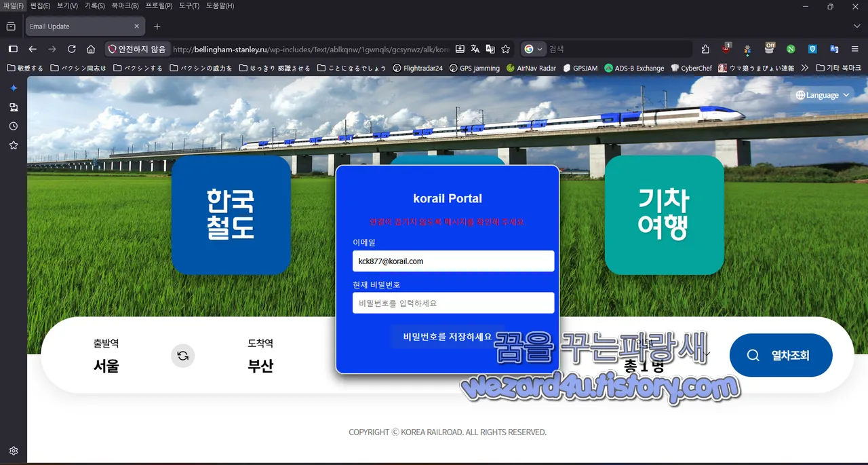This screenshot has height=465, width=868.
Task: Open the 북마크(B) menu
Action: 125,6
